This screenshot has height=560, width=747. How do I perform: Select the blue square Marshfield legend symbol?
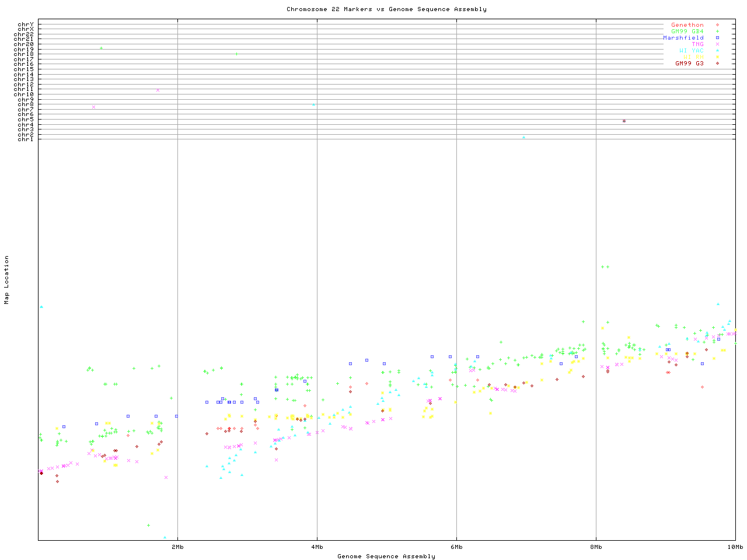tap(717, 38)
